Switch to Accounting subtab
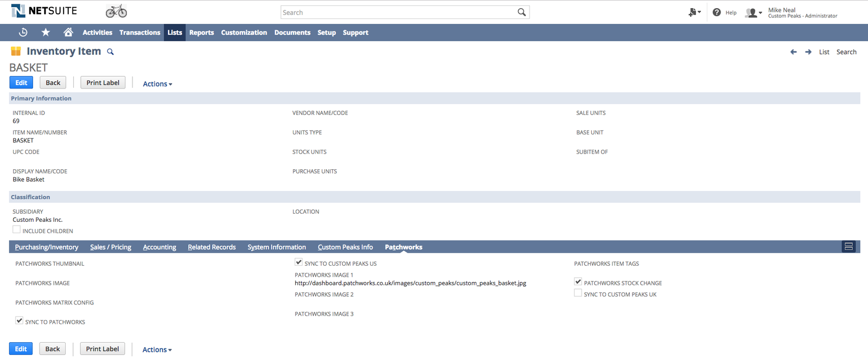 point(159,247)
